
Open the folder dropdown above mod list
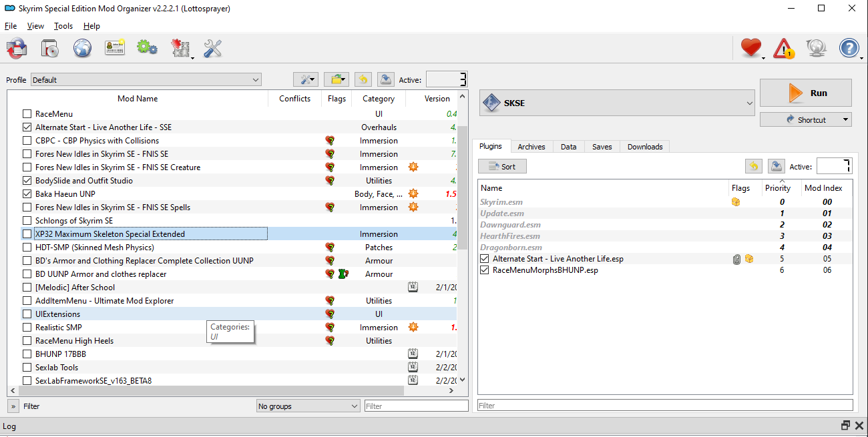[x=337, y=79]
